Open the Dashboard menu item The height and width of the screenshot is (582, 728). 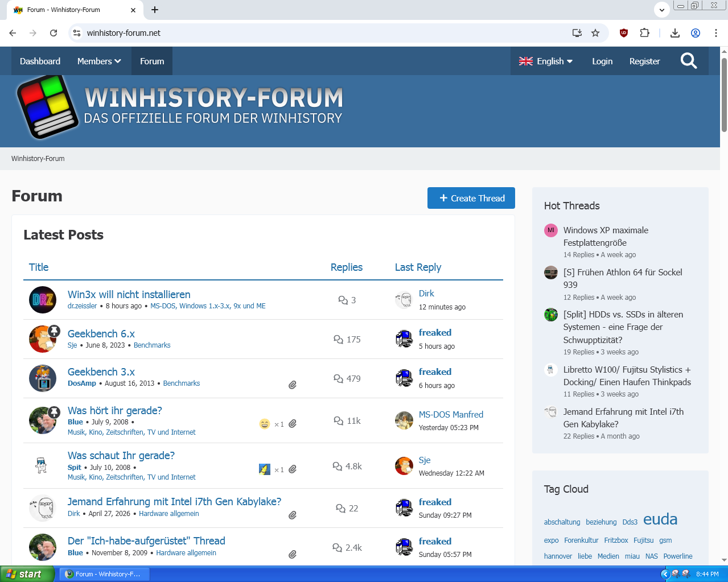coord(40,61)
